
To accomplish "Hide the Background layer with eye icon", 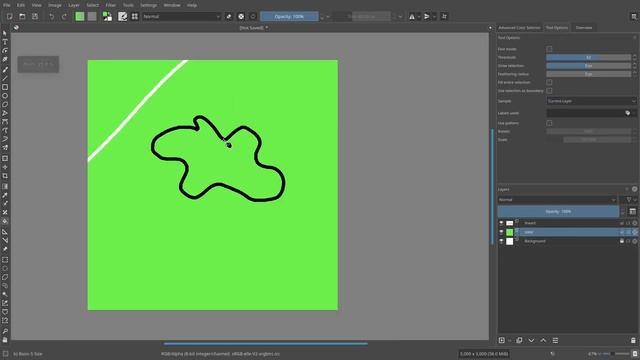I will pyautogui.click(x=501, y=241).
